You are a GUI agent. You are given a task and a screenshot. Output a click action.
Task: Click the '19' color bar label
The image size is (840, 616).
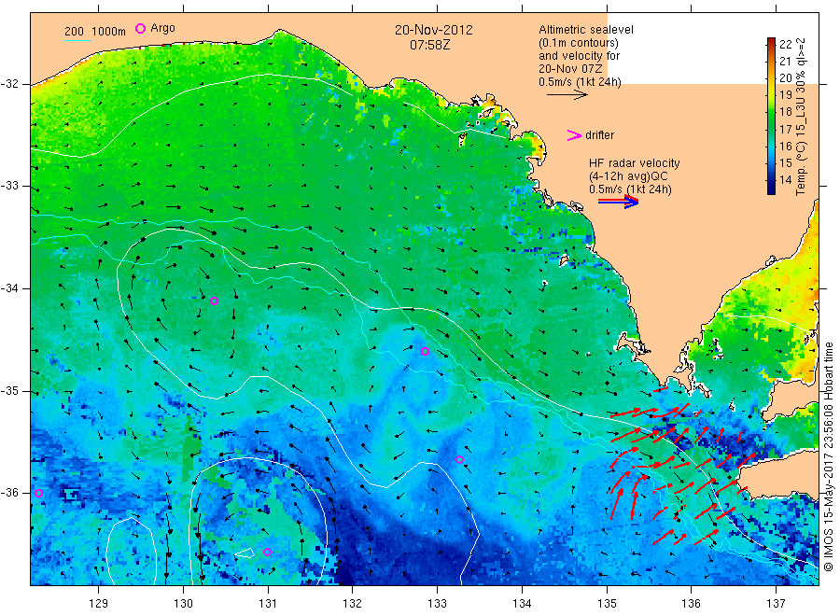click(x=785, y=95)
